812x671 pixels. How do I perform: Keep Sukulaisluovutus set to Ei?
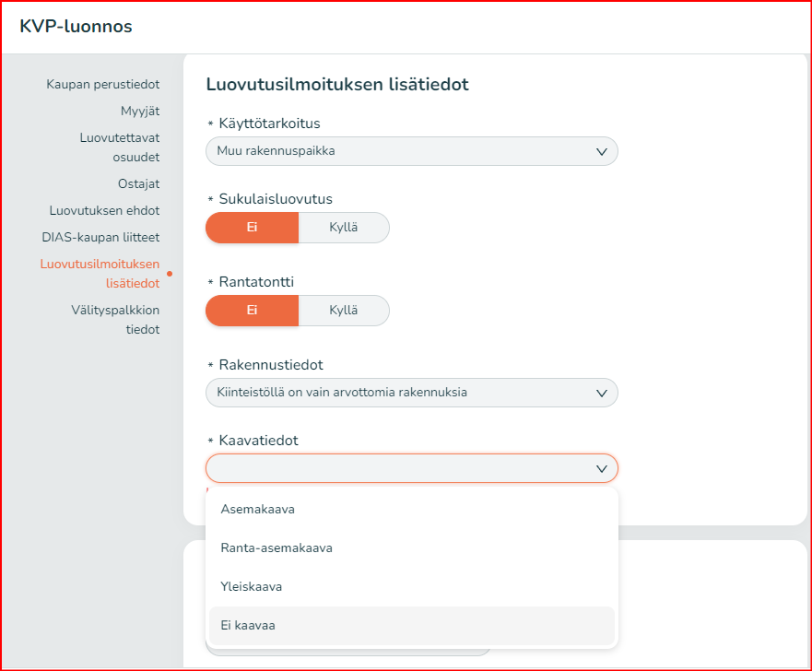pyautogui.click(x=252, y=228)
